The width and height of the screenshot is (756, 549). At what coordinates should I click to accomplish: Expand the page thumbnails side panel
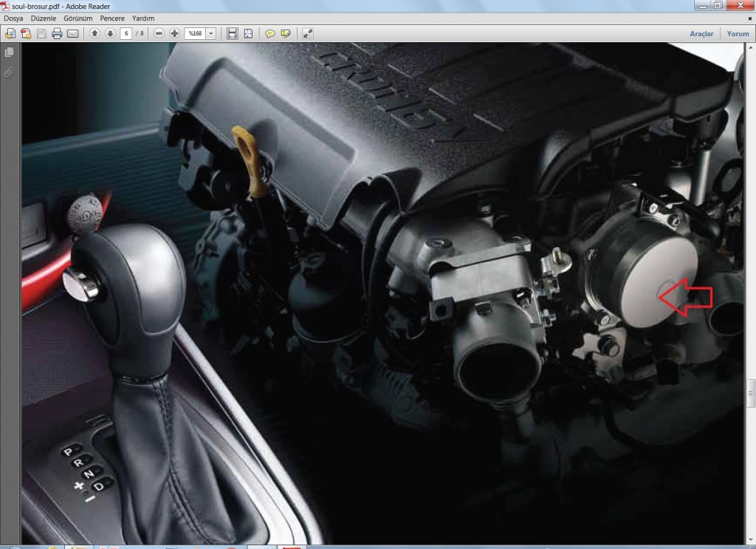(10, 52)
